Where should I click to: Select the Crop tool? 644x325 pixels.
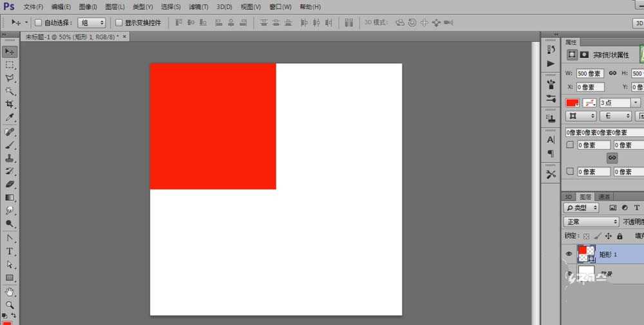point(10,104)
